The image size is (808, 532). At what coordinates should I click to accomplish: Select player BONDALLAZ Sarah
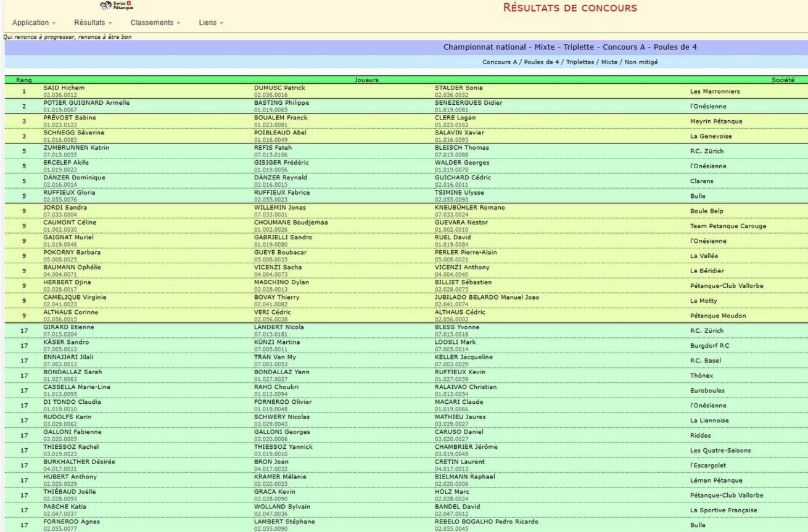point(73,372)
